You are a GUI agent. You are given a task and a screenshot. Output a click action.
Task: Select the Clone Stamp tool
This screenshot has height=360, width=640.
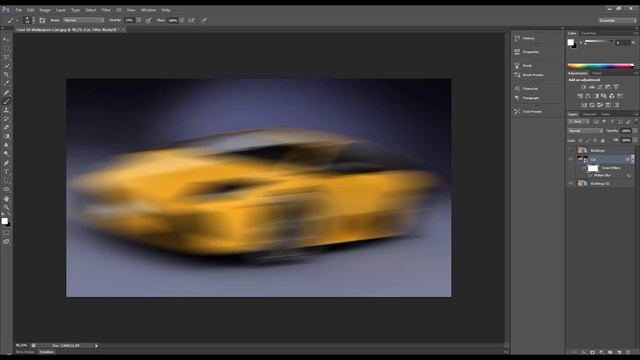[x=6, y=110]
